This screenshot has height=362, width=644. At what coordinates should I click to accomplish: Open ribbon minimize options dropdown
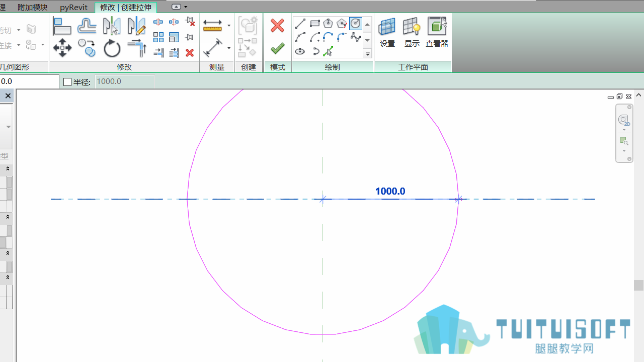pyautogui.click(x=186, y=7)
